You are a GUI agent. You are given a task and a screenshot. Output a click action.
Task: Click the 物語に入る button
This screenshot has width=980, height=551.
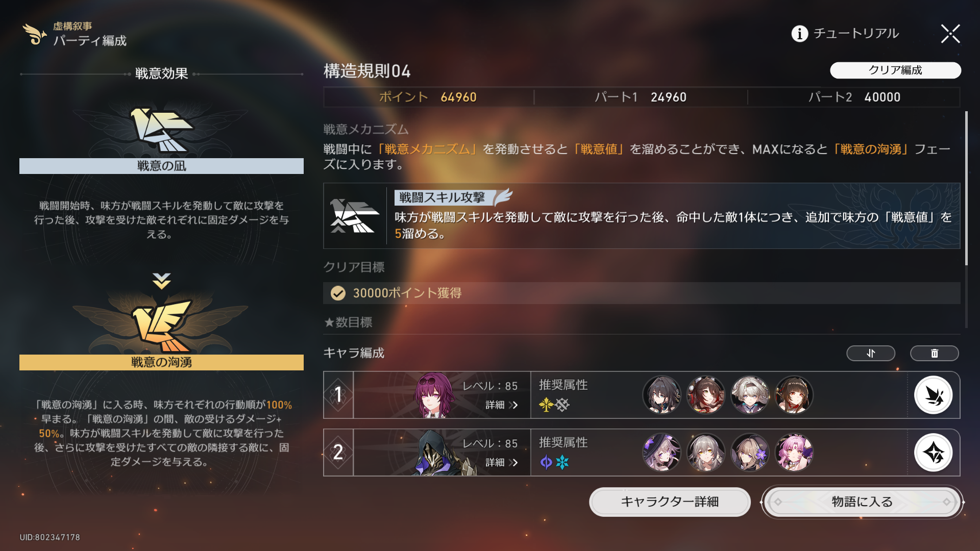point(862,502)
